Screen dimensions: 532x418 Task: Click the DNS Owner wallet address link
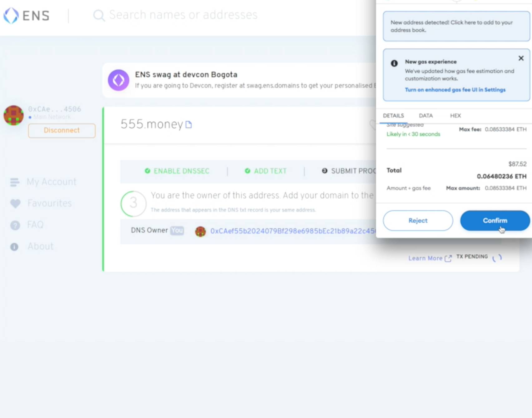pyautogui.click(x=292, y=231)
